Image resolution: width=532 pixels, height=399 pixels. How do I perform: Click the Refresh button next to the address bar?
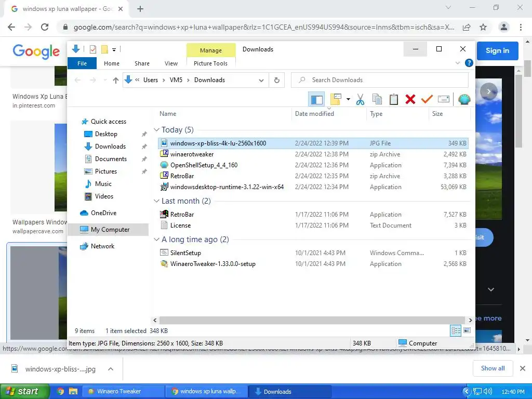(277, 80)
